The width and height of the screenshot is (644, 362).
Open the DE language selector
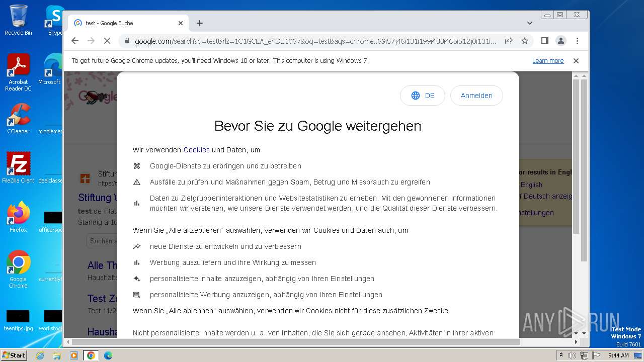(x=423, y=96)
